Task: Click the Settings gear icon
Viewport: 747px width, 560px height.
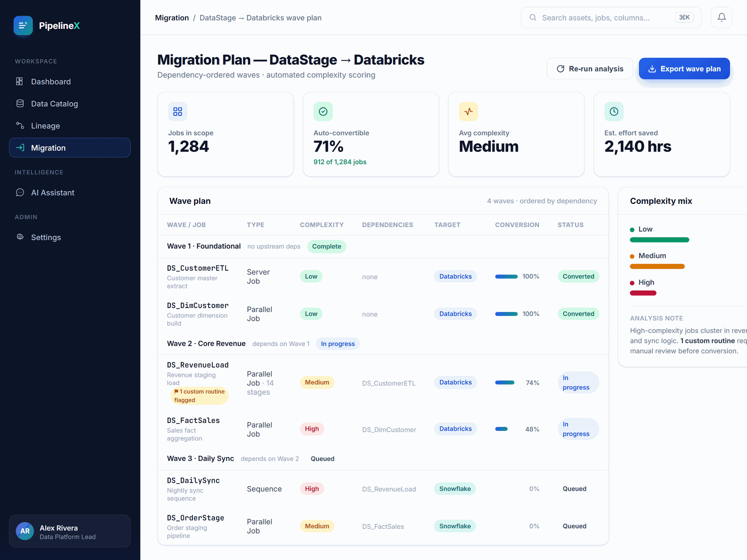Action: 20,237
